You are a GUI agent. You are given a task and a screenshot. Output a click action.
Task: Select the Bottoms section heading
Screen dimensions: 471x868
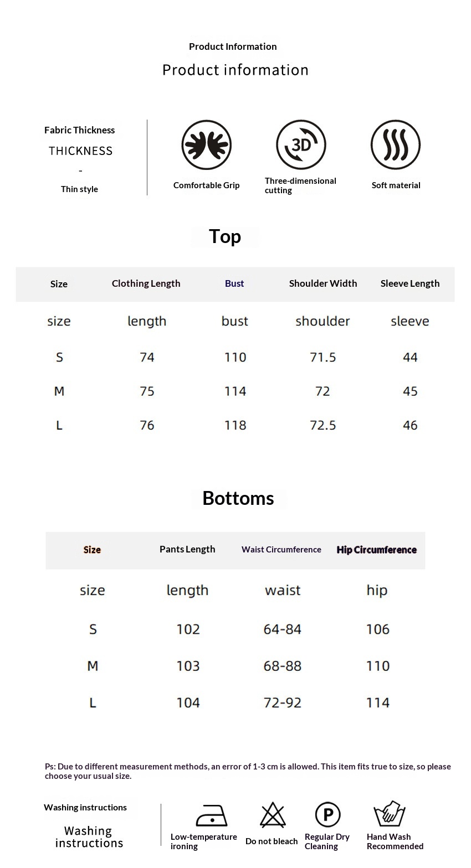tap(238, 498)
